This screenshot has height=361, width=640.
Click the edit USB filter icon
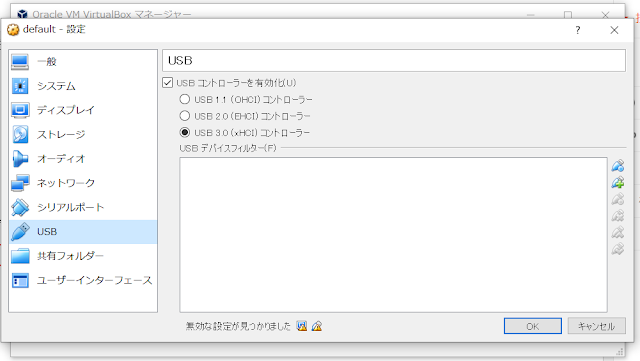point(618,199)
